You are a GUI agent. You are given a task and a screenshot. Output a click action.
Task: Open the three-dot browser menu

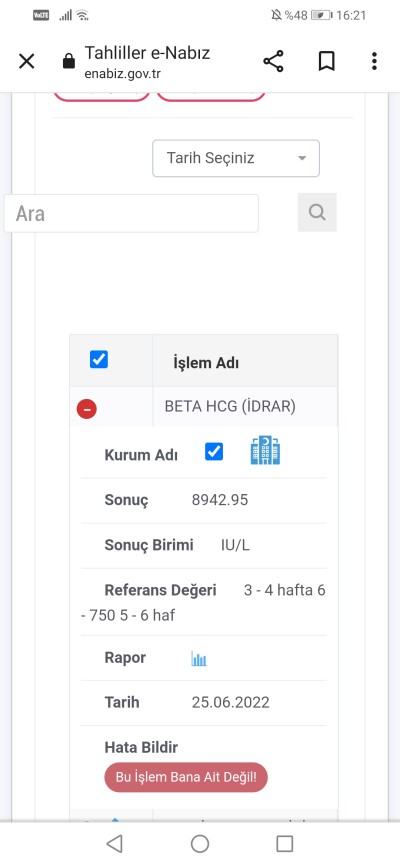(x=374, y=61)
